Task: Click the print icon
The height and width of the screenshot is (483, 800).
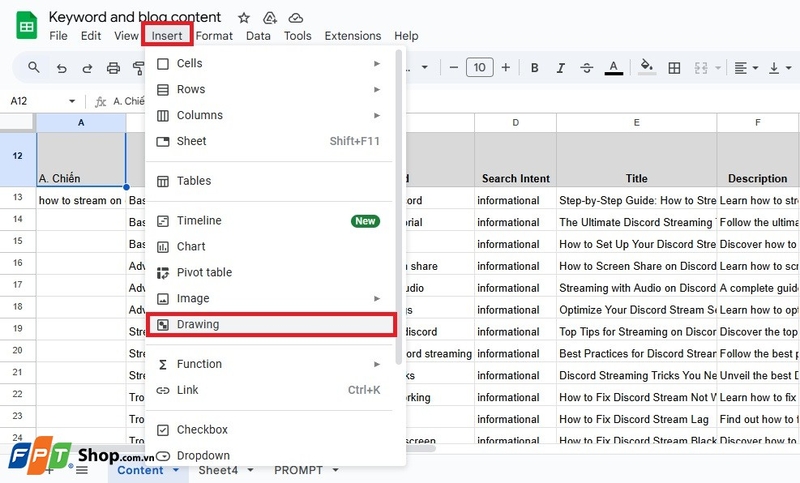Action: pyautogui.click(x=113, y=68)
